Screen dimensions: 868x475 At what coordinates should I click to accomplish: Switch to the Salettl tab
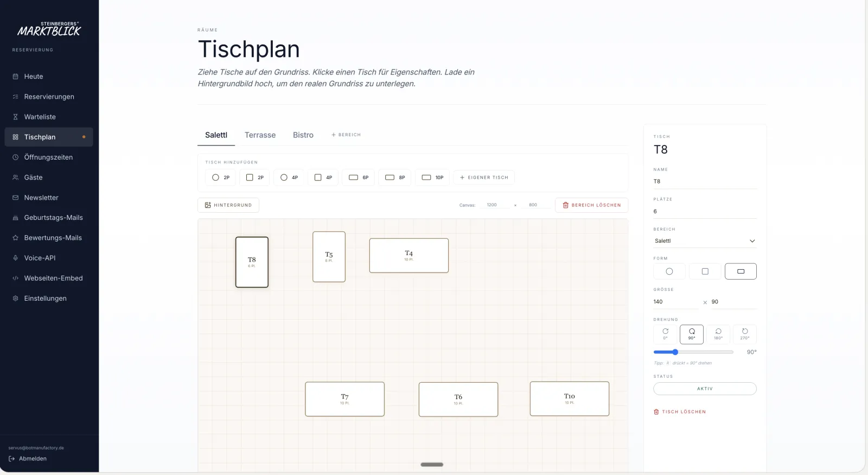click(216, 135)
